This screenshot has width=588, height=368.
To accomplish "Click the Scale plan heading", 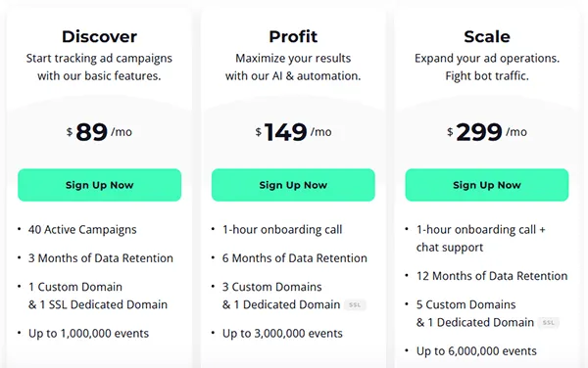I will point(487,36).
